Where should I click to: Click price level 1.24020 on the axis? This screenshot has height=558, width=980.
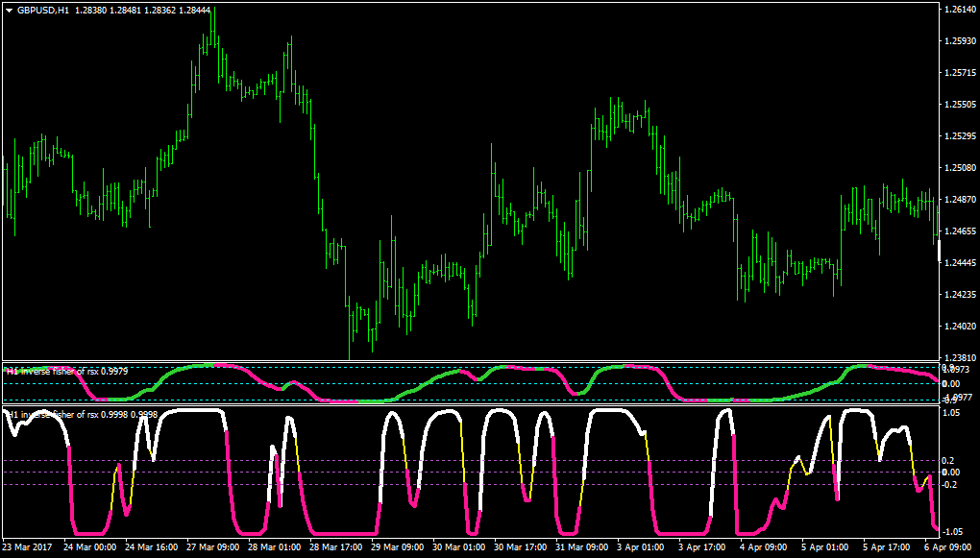tap(960, 327)
